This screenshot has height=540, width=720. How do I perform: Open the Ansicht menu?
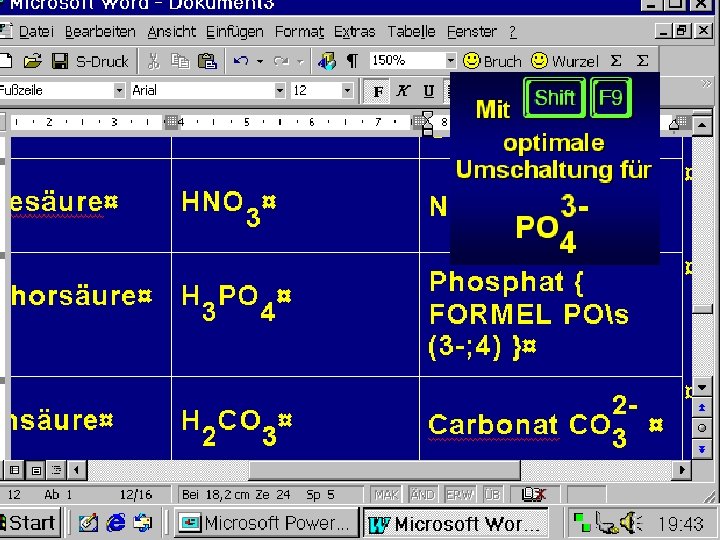tap(172, 32)
